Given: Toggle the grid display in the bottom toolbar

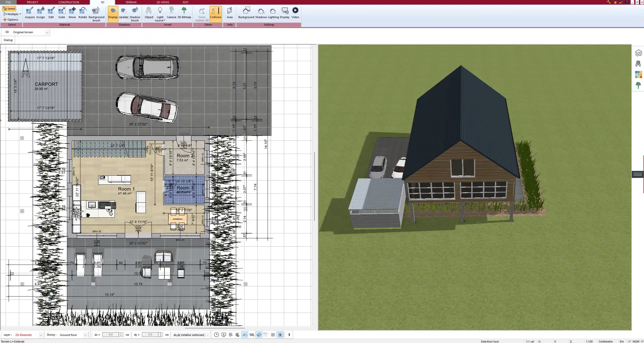Looking at the screenshot, I should tap(273, 335).
